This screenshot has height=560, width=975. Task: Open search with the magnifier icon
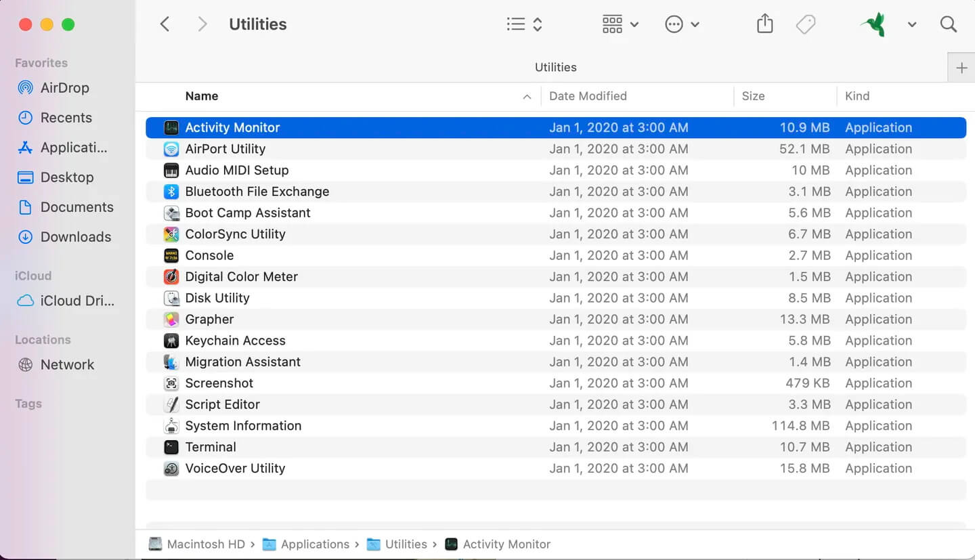point(949,24)
